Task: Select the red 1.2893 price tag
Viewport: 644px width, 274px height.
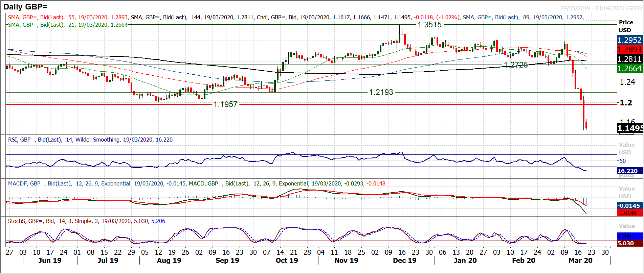Action: (629, 49)
